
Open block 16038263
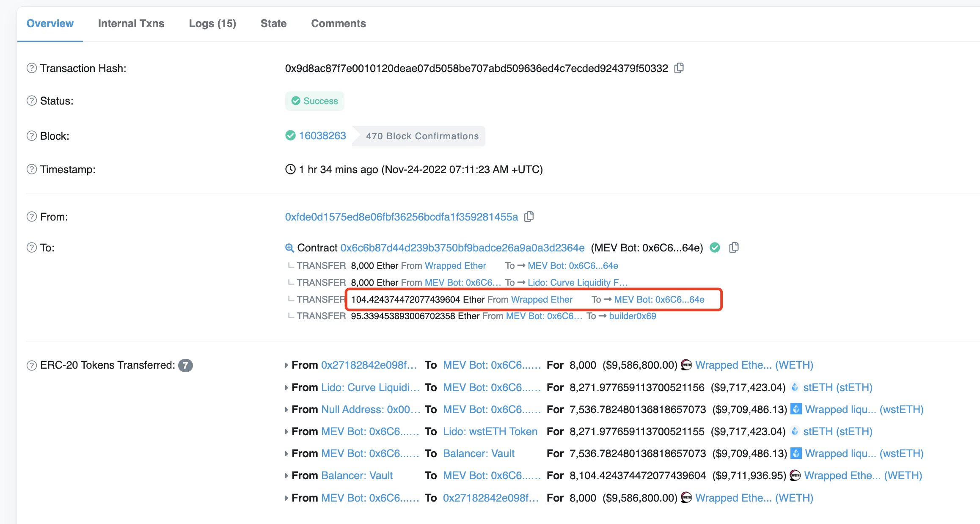322,135
